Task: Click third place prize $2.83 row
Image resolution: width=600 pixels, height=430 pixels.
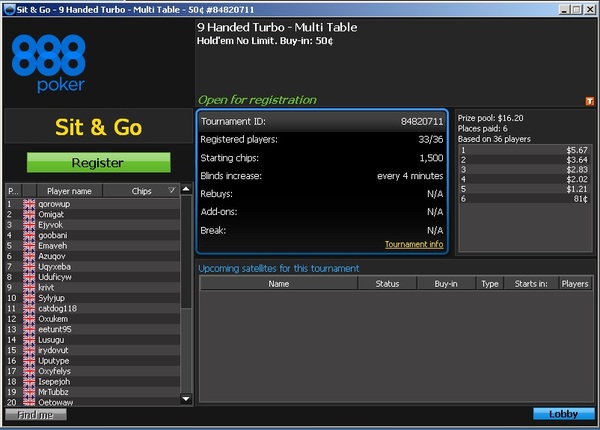Action: 525,169
